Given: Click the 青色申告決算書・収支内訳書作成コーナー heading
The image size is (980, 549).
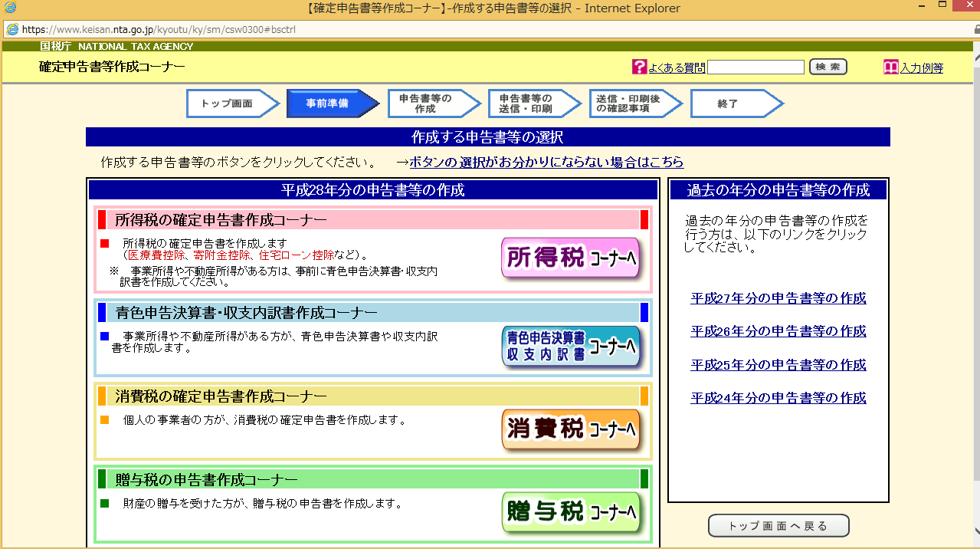Looking at the screenshot, I should [x=246, y=313].
